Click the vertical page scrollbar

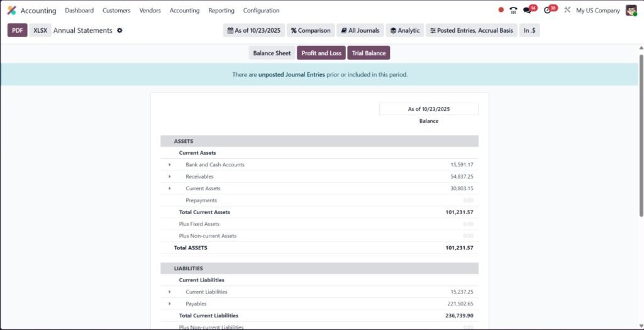point(641,135)
